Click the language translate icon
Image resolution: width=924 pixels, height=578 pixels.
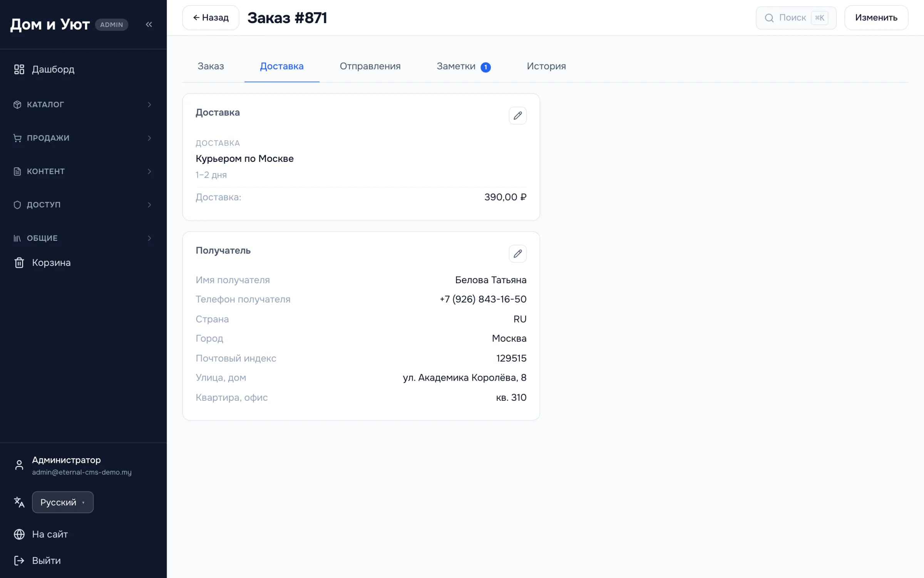(19, 502)
